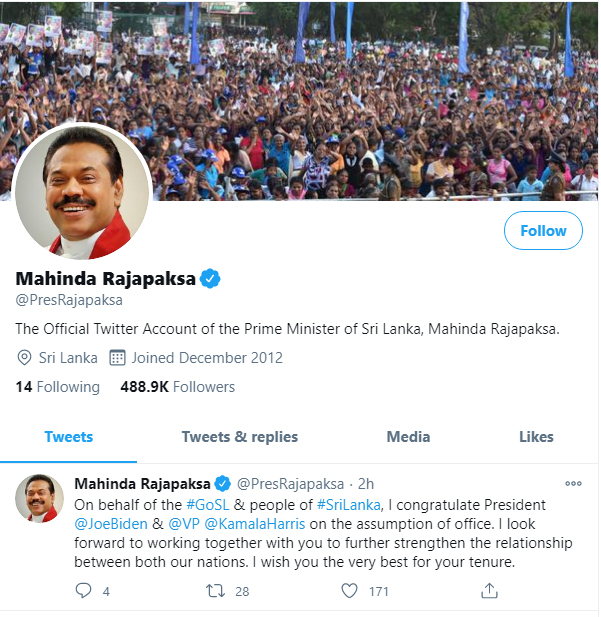Open the Media tab
Image resolution: width=601 pixels, height=617 pixels.
408,437
